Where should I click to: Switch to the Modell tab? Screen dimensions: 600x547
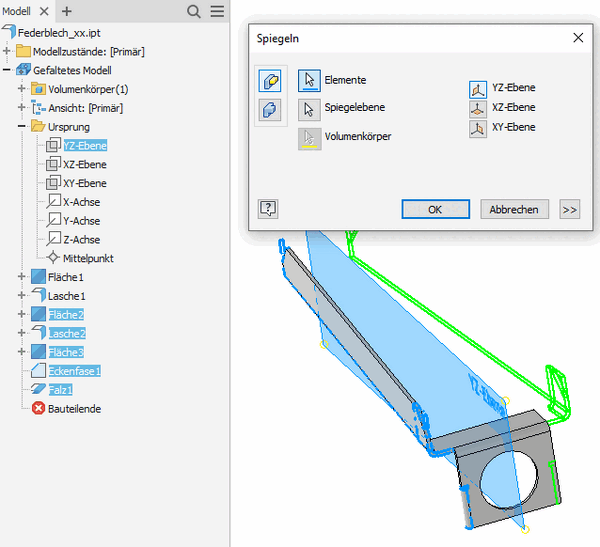pyautogui.click(x=17, y=10)
